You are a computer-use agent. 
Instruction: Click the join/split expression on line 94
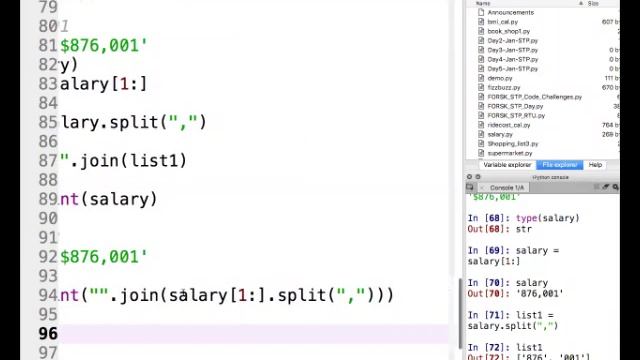coord(227,295)
